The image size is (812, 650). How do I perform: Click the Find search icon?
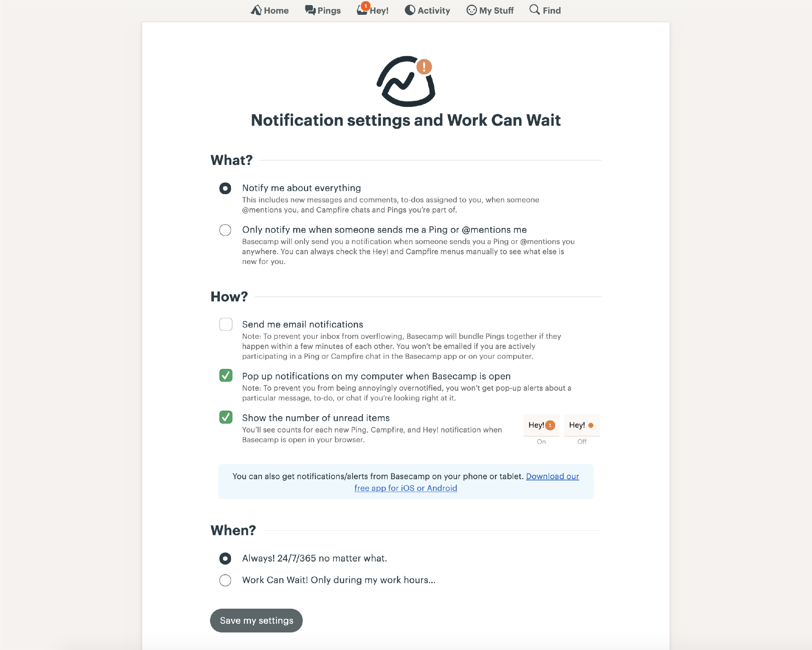pos(534,11)
